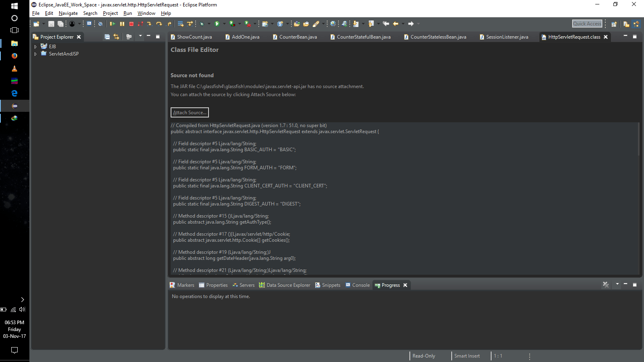Toggle Skip All Breakpoints
This screenshot has width=644, height=362.
100,24
